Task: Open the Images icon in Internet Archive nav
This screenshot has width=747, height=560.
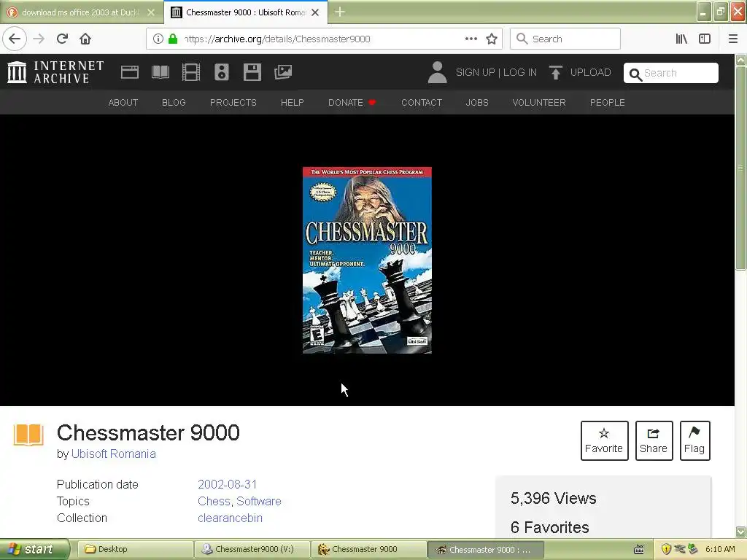Action: 283,72
